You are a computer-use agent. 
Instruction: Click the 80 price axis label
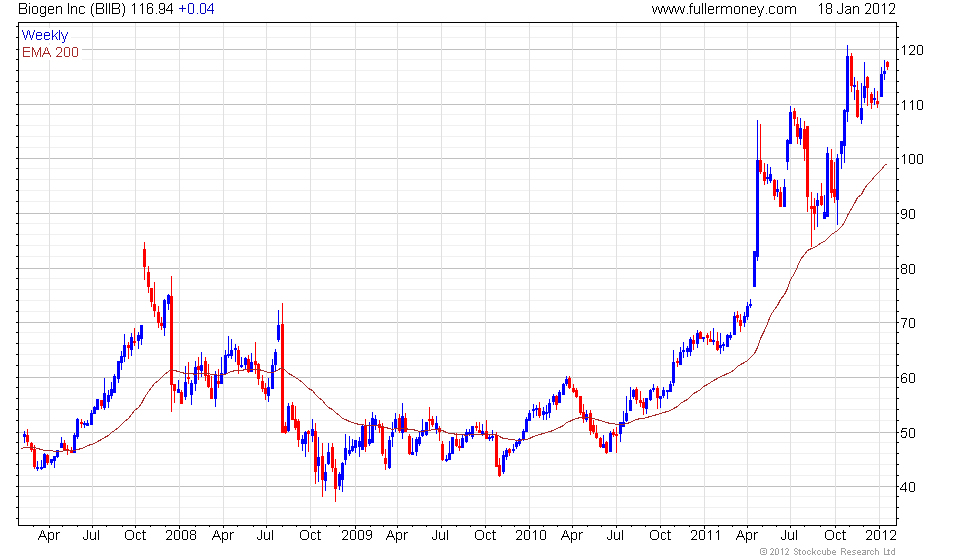pos(908,269)
